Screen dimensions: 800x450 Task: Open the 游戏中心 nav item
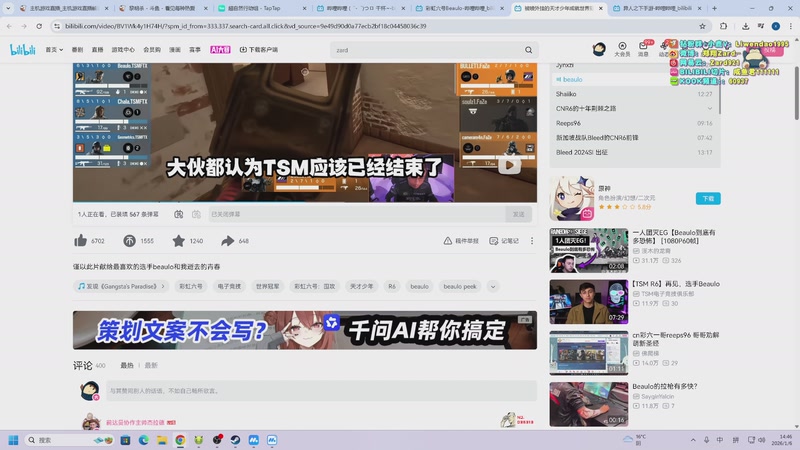click(123, 49)
